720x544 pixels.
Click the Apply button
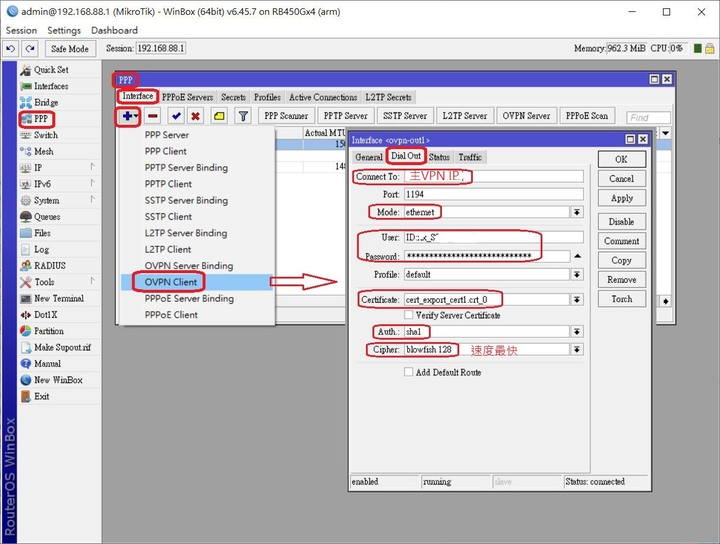click(x=622, y=198)
